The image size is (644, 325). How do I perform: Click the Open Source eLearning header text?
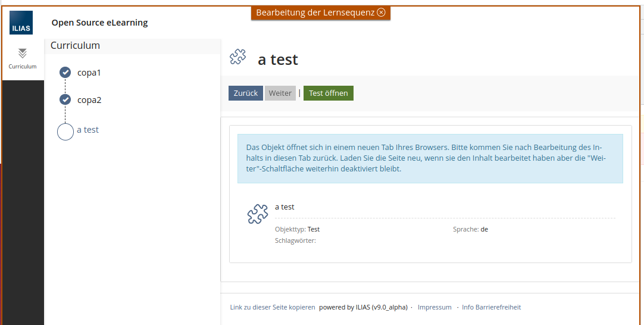(x=100, y=23)
